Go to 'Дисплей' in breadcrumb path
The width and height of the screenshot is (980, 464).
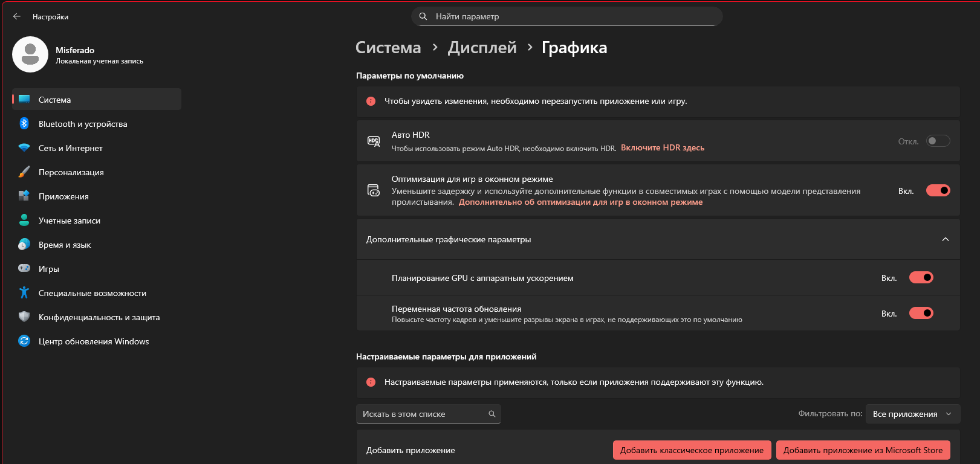(x=482, y=48)
